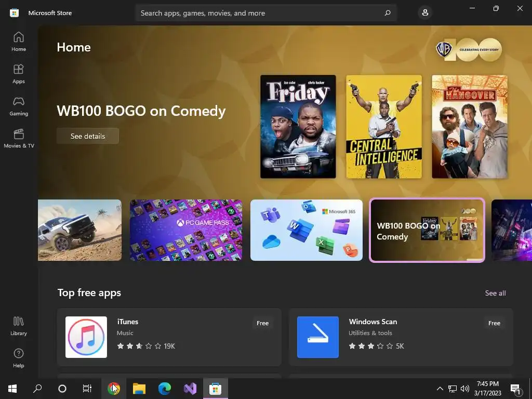
Task: Click the WB100 BOGO on Comedy headline
Action: coord(141,111)
